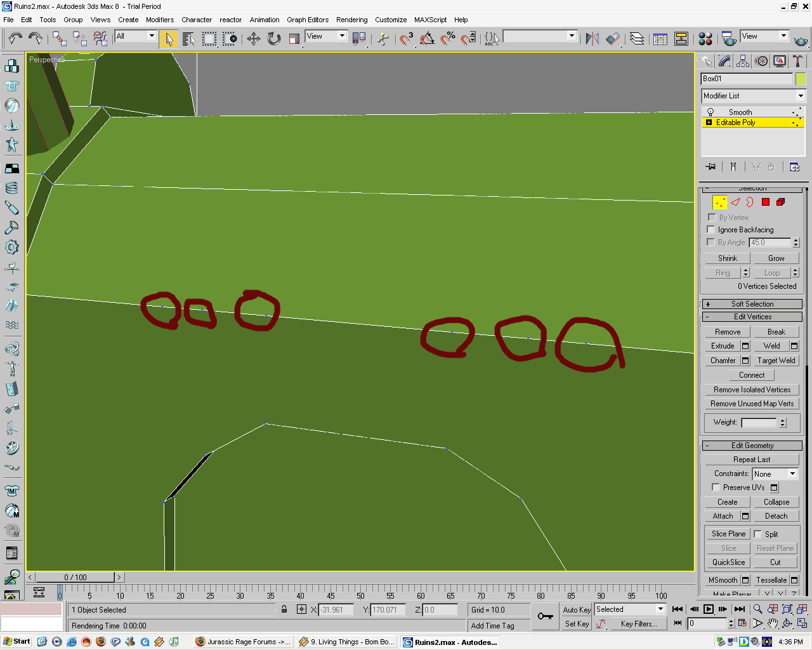Toggle the By Vertex checkbox

712,217
